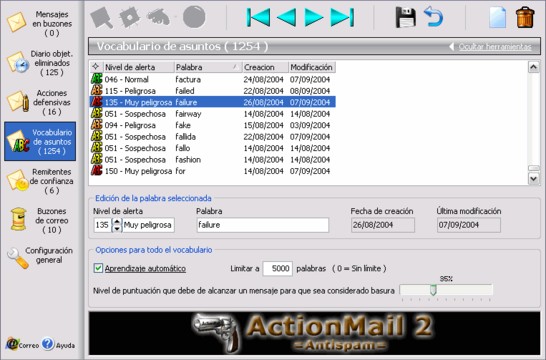This screenshot has height=360, width=546.
Task: Click the star column header icon
Action: pos(96,67)
